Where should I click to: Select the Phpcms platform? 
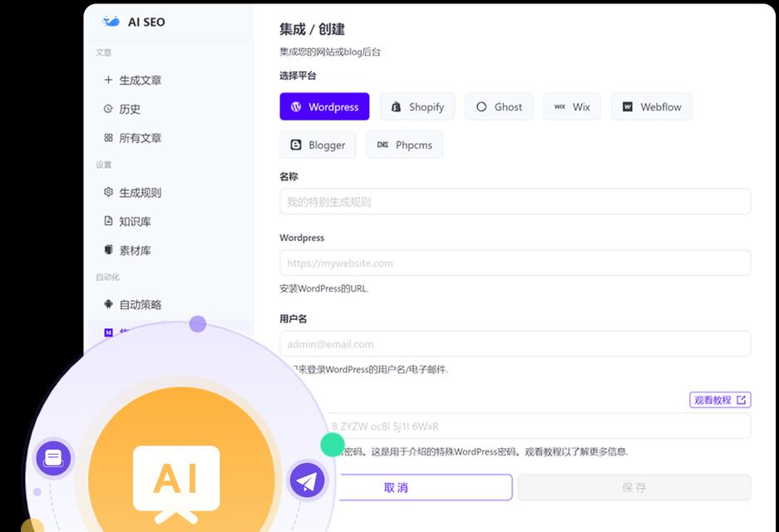coord(404,145)
